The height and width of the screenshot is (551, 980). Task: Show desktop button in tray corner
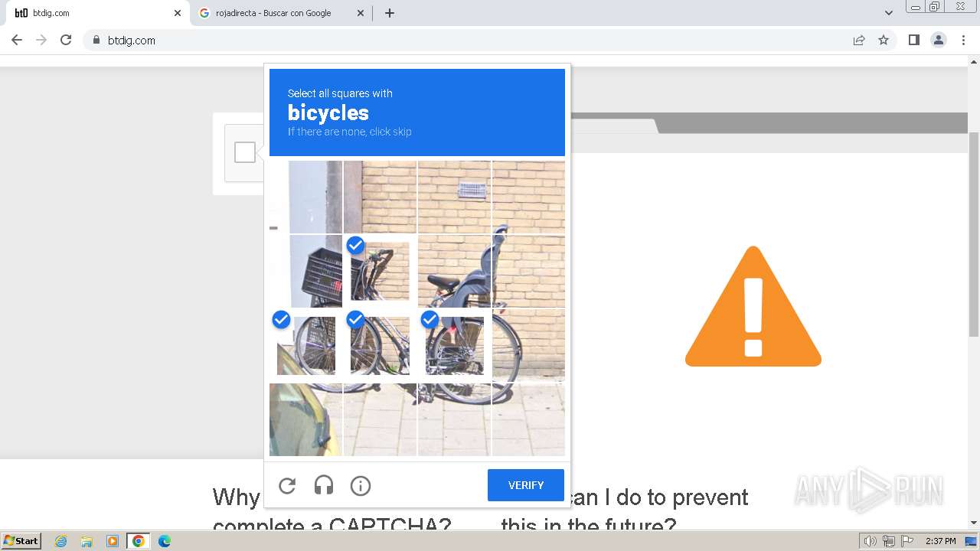972,541
